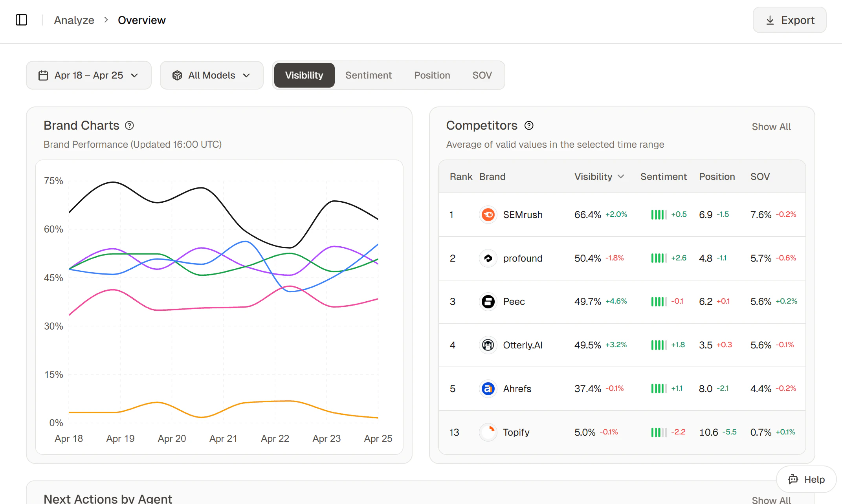Click the Position column header
The width and height of the screenshot is (842, 504).
click(x=717, y=177)
